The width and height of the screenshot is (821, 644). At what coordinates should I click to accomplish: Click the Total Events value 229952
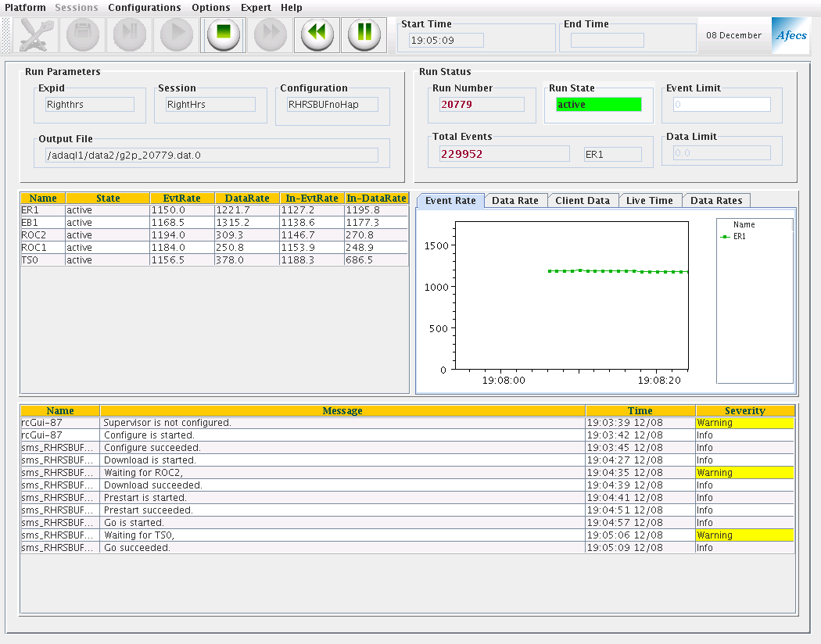pos(504,154)
